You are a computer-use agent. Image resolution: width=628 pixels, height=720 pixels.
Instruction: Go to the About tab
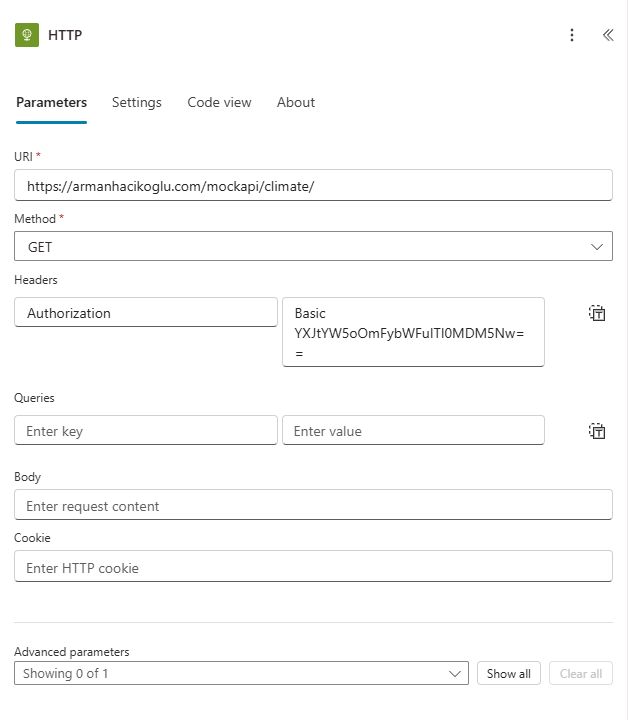296,102
